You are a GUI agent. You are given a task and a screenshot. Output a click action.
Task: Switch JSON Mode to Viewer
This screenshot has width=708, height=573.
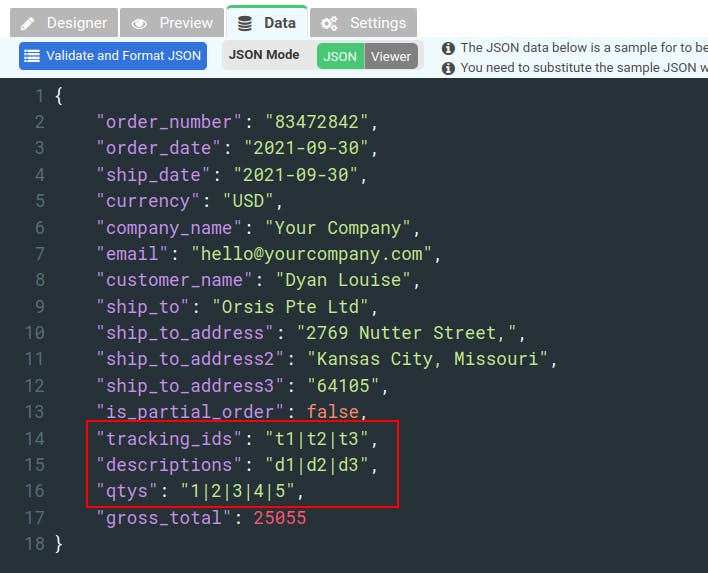pyautogui.click(x=391, y=56)
